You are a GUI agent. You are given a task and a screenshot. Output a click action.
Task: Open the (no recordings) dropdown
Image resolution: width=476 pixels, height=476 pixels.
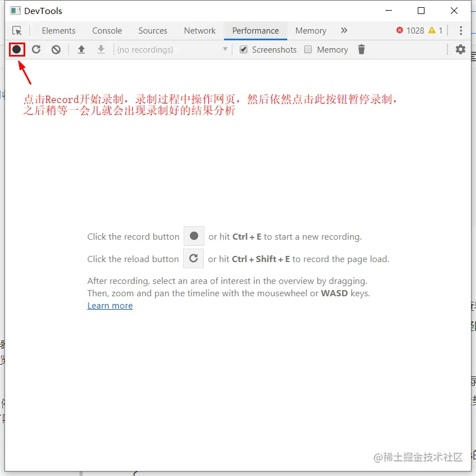click(172, 49)
